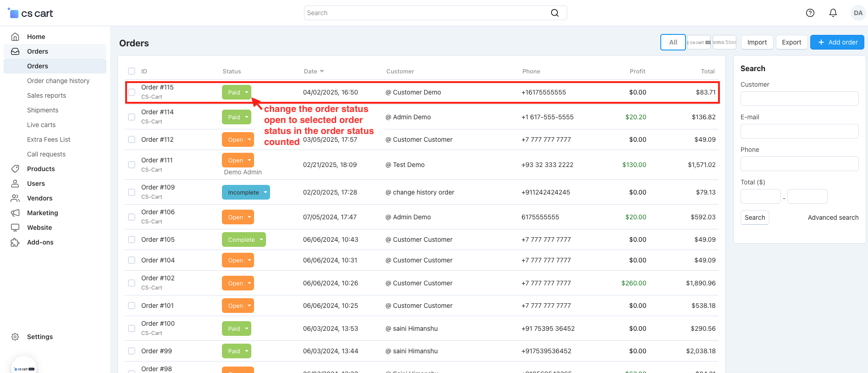This screenshot has height=373, width=868.
Task: Click the Vendors people icon
Action: [15, 198]
